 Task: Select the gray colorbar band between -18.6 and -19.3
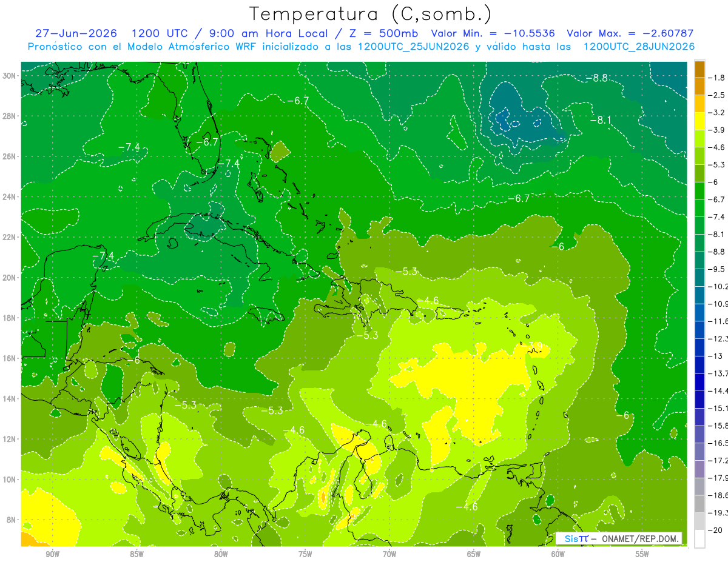[699, 504]
